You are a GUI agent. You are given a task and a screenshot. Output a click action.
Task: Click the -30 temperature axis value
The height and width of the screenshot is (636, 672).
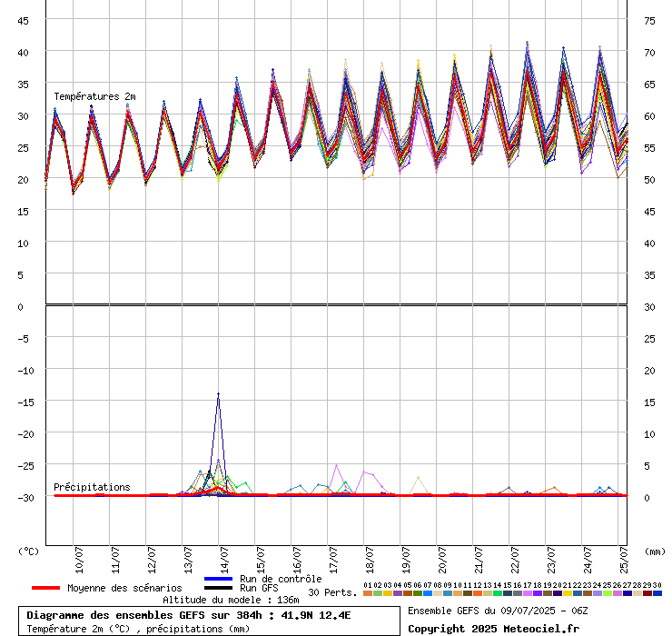25,498
